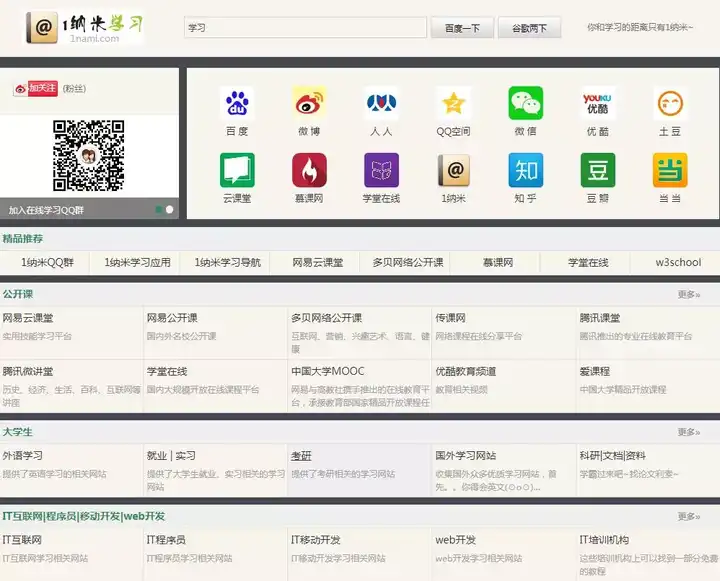Expand 更多 in IT互联网 section
Image resolution: width=720 pixels, height=581 pixels.
pos(688,517)
